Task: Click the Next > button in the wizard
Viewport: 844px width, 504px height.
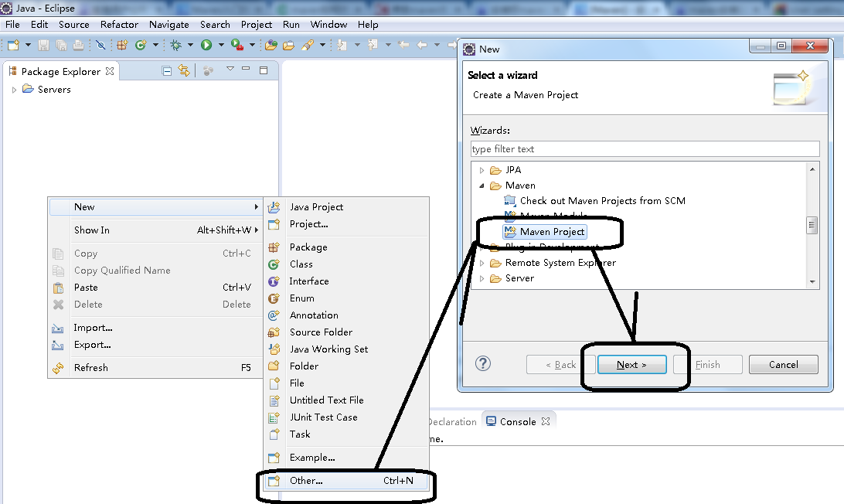Action: [632, 365]
